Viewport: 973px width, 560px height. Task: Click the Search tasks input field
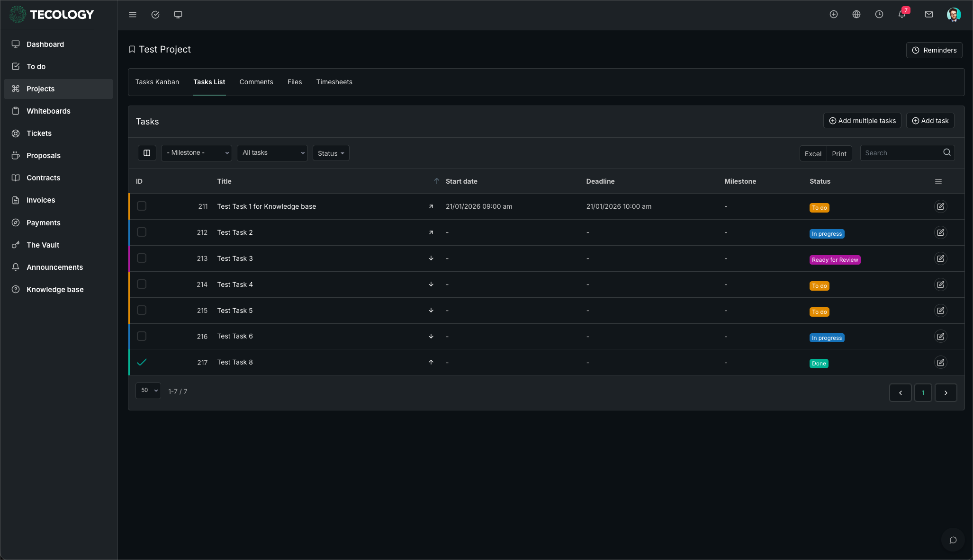(901, 153)
